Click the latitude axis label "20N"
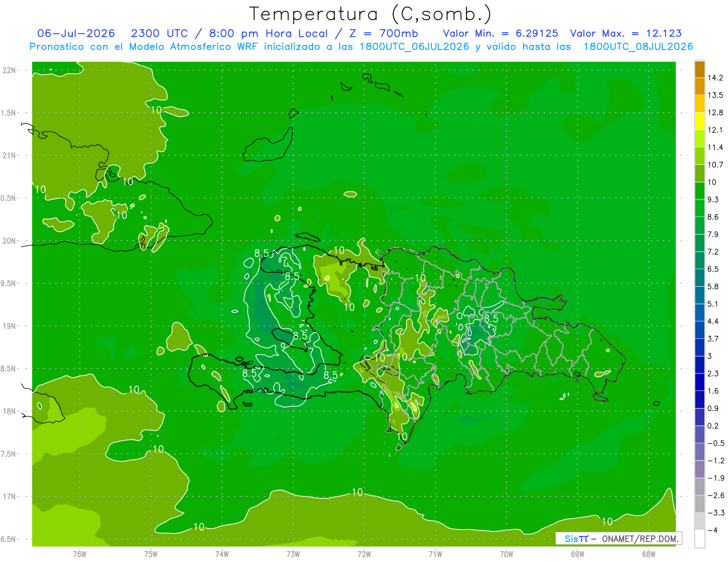Image resolution: width=728 pixels, height=562 pixels. pos(10,241)
